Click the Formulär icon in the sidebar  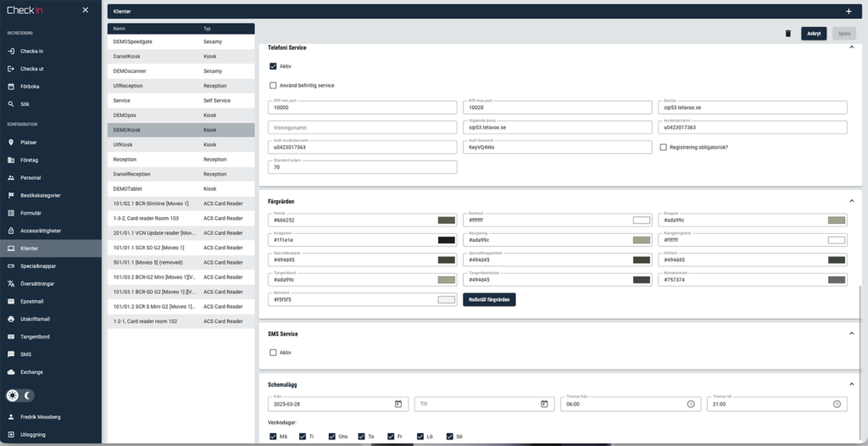click(x=11, y=213)
